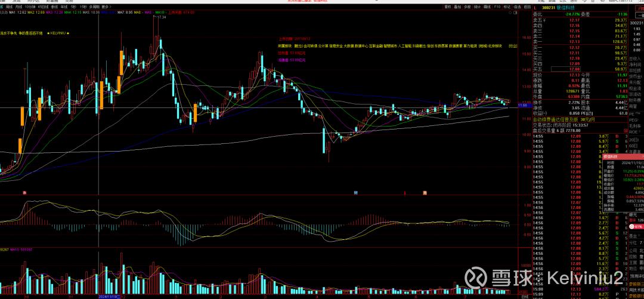Select the 年线 yearly period

(x=64, y=7)
